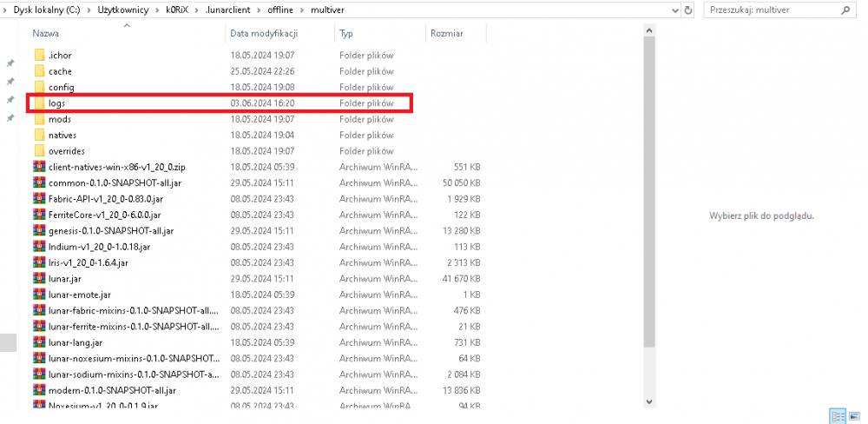Expand the address bar history dropdown

click(x=674, y=10)
